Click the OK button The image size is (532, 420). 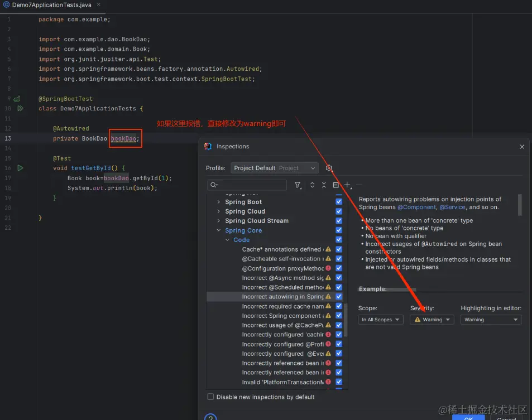click(x=468, y=417)
